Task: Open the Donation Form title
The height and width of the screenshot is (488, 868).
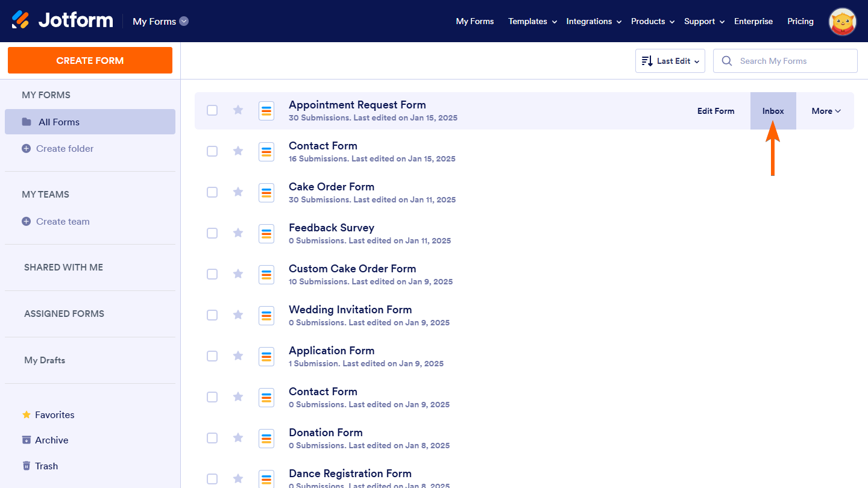Action: [325, 433]
